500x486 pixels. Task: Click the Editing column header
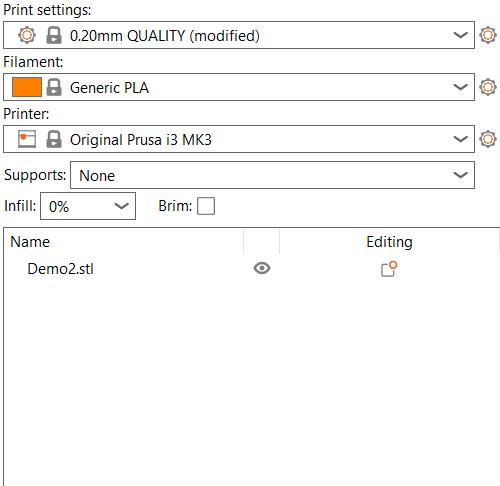click(x=389, y=242)
